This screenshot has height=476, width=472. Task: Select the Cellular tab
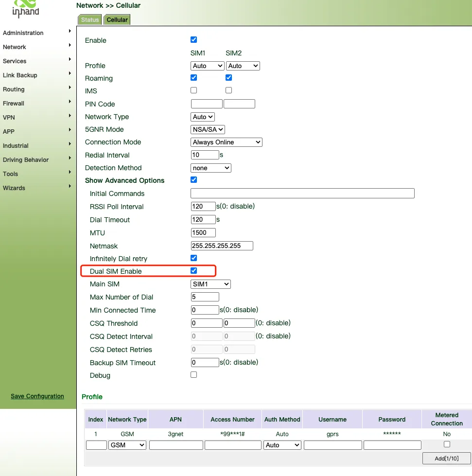coord(117,20)
